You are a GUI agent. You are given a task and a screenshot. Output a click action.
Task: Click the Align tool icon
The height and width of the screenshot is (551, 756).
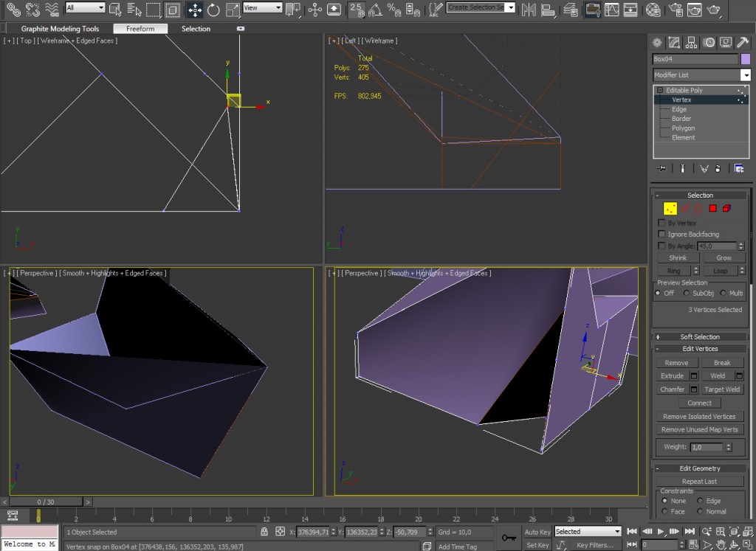pyautogui.click(x=548, y=9)
